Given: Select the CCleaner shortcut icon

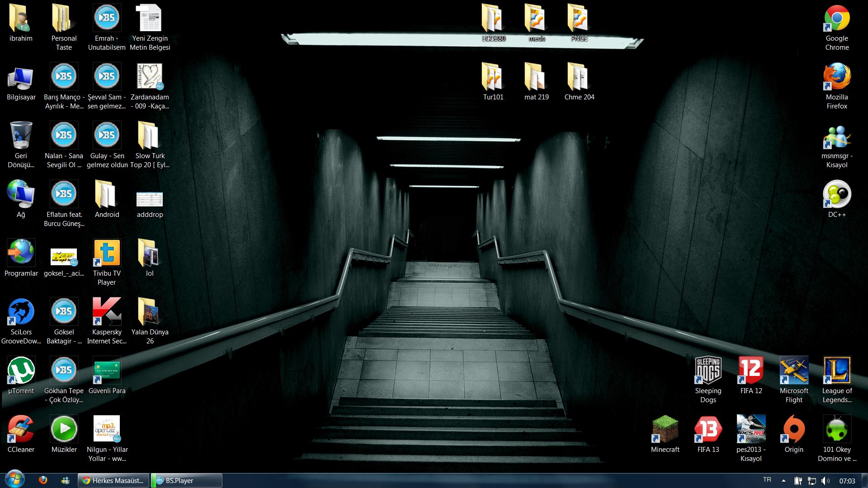Looking at the screenshot, I should [21, 430].
